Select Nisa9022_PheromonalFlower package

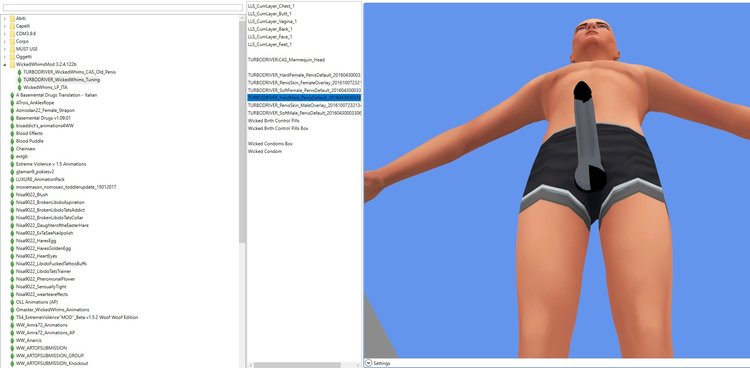(x=45, y=279)
